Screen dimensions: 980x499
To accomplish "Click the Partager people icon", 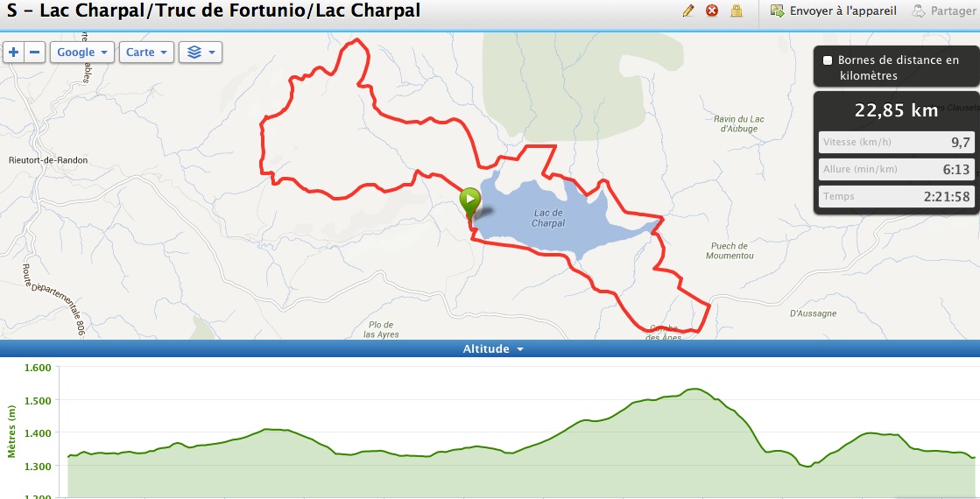I will point(918,11).
